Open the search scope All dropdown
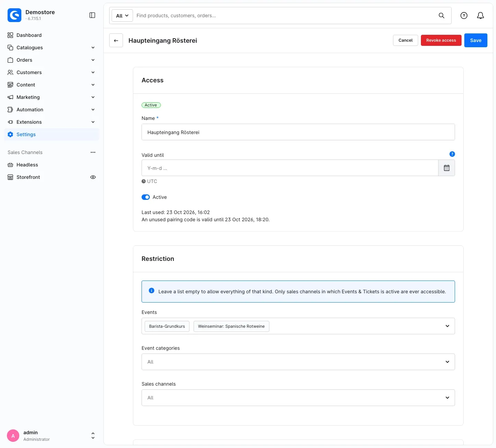Viewport: 496px width, 448px height. tap(122, 16)
